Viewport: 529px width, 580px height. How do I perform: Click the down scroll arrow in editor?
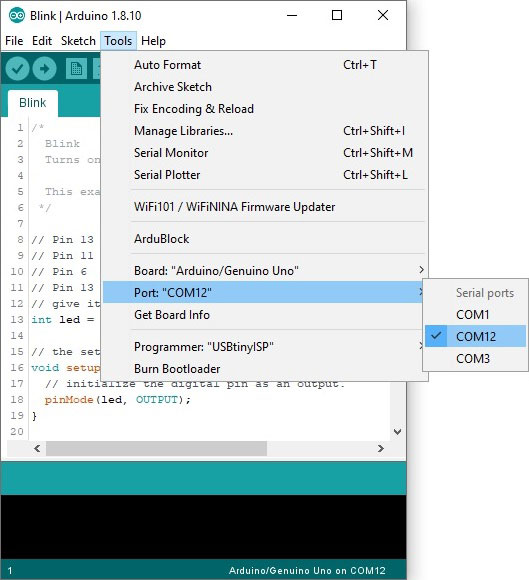pyautogui.click(x=398, y=432)
